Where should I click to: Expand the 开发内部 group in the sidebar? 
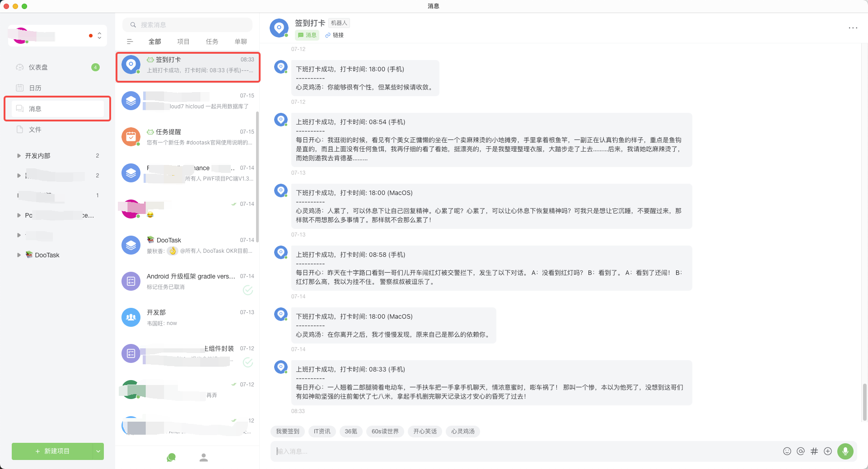(19, 155)
